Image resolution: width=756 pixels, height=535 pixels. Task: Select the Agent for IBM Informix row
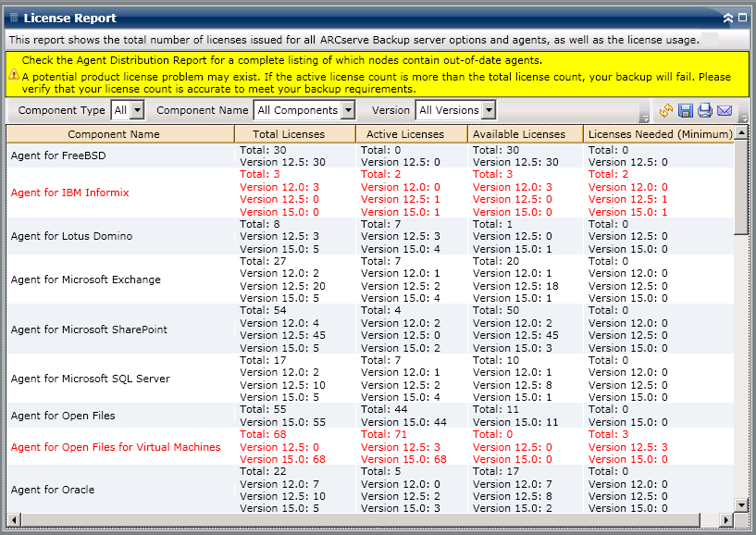coord(370,193)
